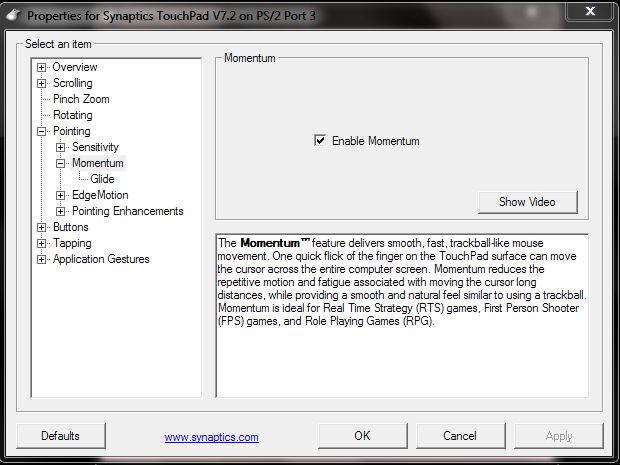Select Pinch Zoom item
The image size is (620, 465).
(x=81, y=99)
